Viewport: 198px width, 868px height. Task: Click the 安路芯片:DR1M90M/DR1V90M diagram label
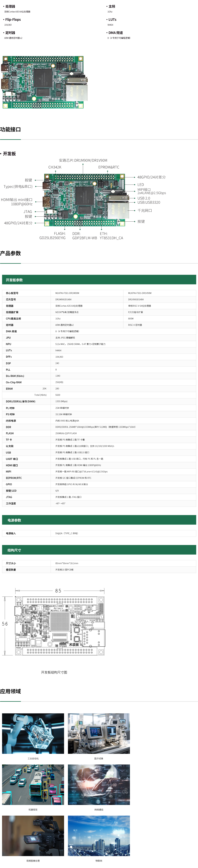(x=83, y=160)
